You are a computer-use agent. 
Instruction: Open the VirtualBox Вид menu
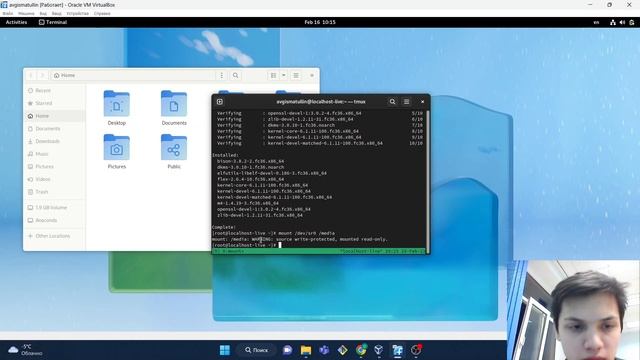point(43,13)
